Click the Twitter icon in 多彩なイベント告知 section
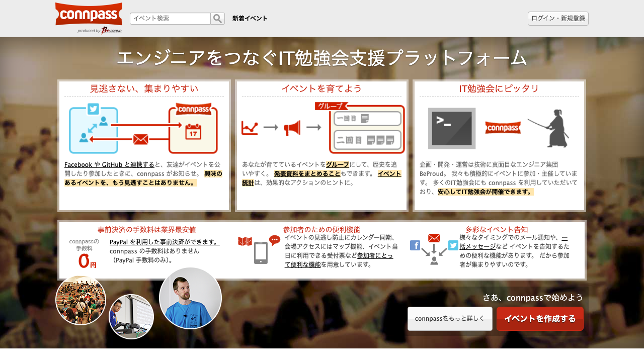Image resolution: width=644 pixels, height=362 pixels. [453, 245]
